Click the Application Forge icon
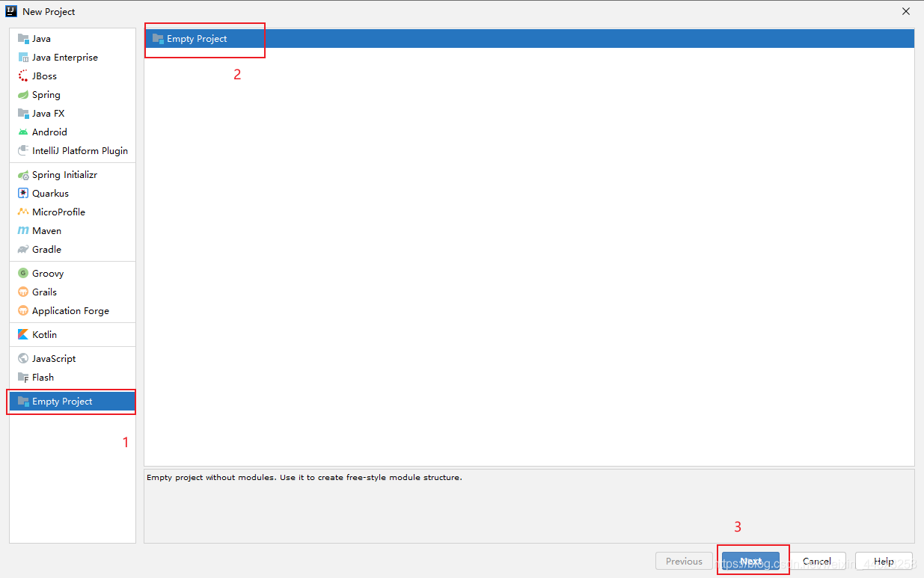The image size is (924, 578). (x=23, y=310)
